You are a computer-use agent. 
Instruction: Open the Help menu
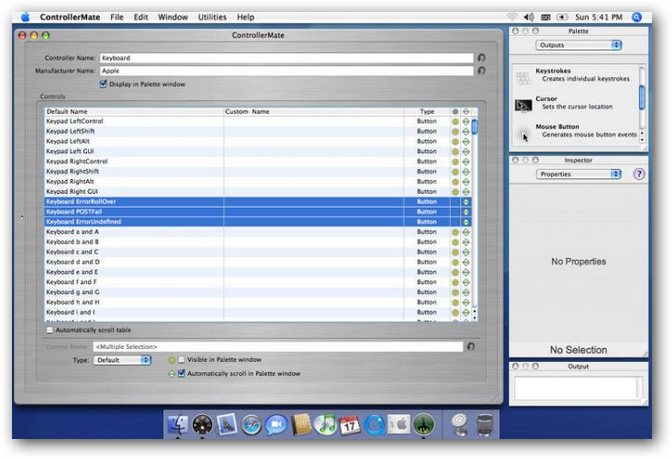point(246,17)
